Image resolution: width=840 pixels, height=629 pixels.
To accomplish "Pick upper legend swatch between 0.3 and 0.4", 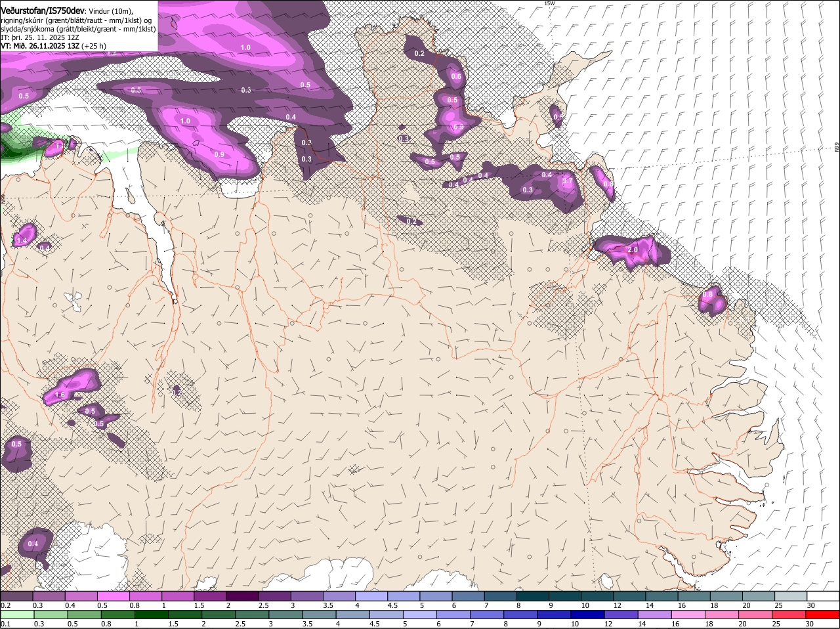I will pyautogui.click(x=49, y=596).
